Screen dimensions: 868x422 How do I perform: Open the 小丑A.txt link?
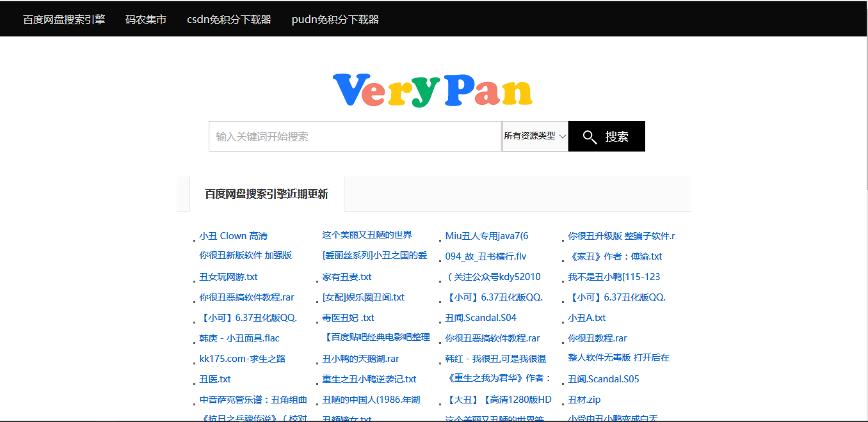pyautogui.click(x=587, y=318)
